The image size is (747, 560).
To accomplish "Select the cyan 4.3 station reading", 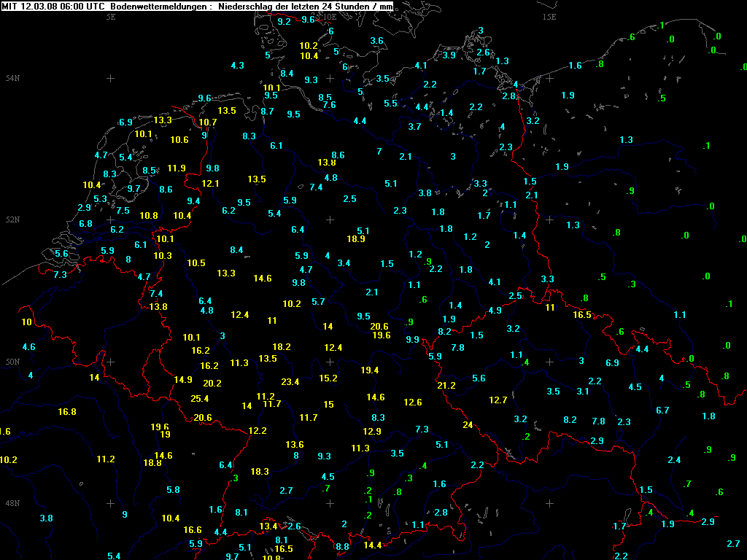I will [237, 66].
